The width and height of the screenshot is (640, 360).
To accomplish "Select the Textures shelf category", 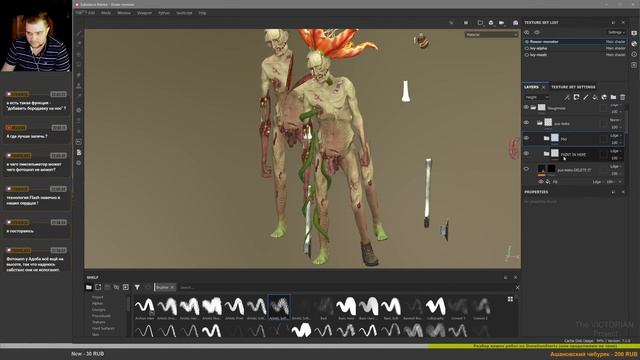I will coord(98,322).
